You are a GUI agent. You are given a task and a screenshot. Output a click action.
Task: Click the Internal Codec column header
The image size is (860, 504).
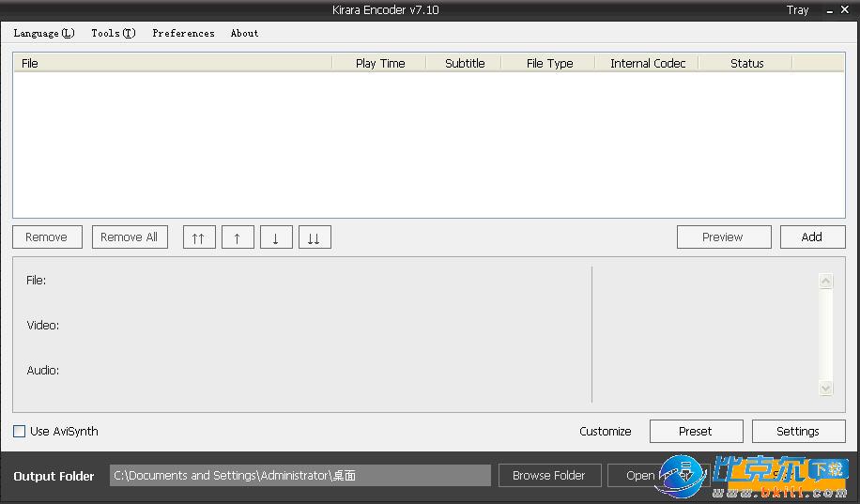click(x=647, y=63)
